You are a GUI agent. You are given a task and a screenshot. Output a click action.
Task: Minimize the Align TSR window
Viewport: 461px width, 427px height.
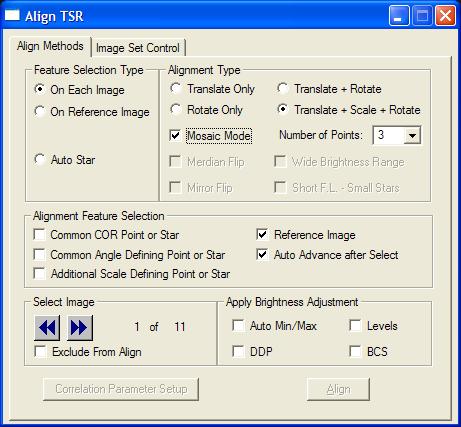(x=399, y=16)
